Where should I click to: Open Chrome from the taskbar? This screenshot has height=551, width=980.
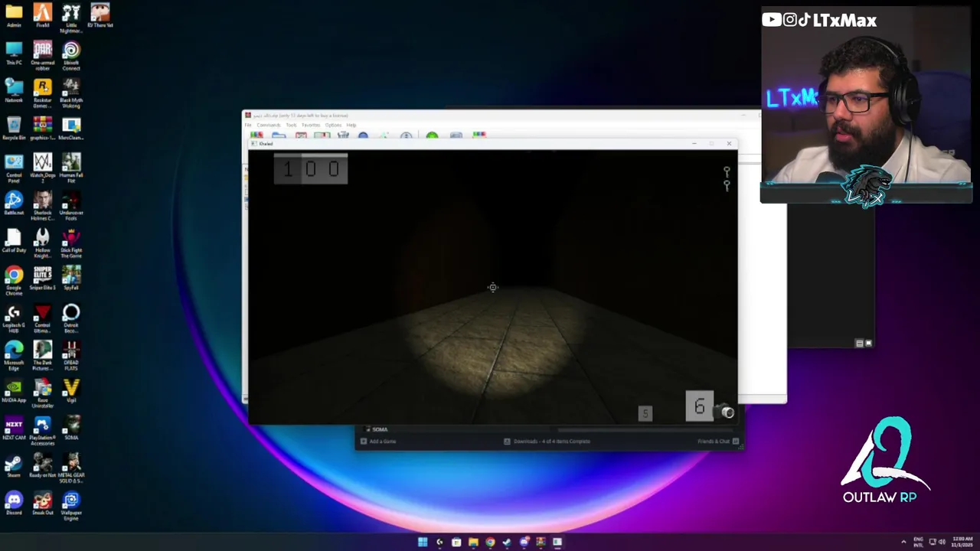tap(490, 542)
